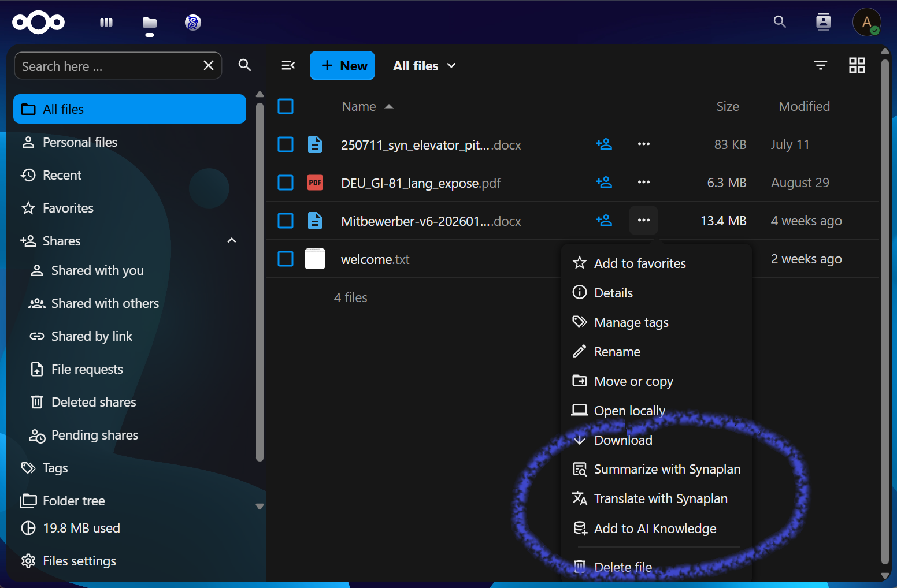Open unified search magnifier in header
Viewport: 897px width, 588px height.
tap(780, 22)
